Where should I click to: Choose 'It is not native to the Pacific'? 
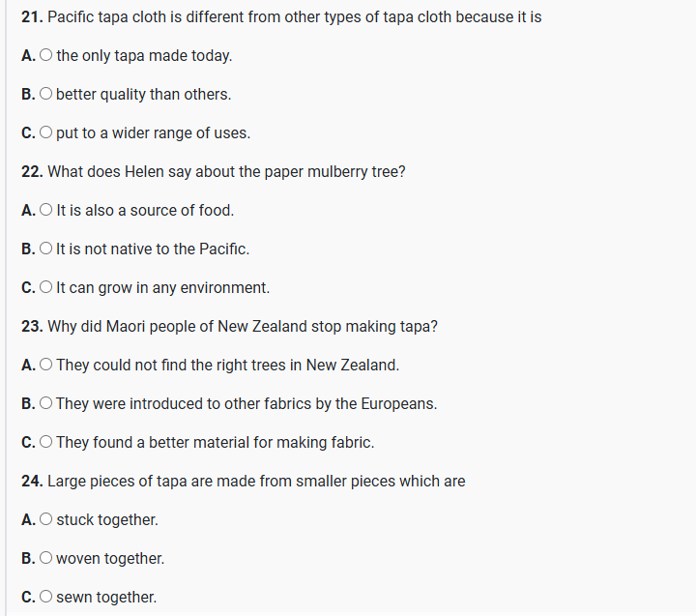pyautogui.click(x=47, y=249)
